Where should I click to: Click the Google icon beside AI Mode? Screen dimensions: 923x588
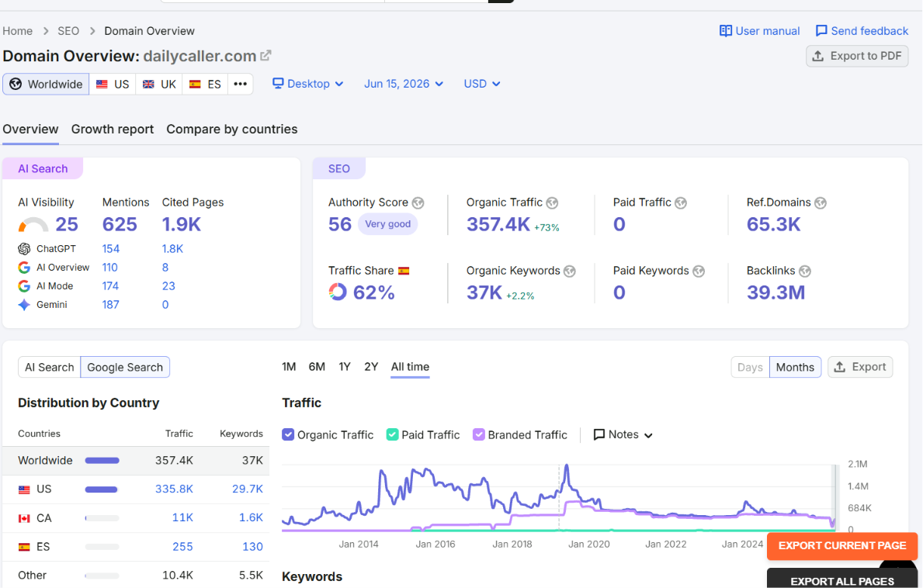point(24,286)
